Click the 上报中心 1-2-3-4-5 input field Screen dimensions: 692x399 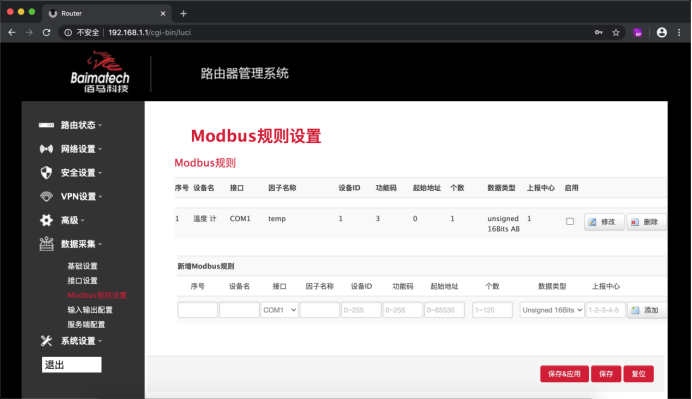click(x=606, y=310)
